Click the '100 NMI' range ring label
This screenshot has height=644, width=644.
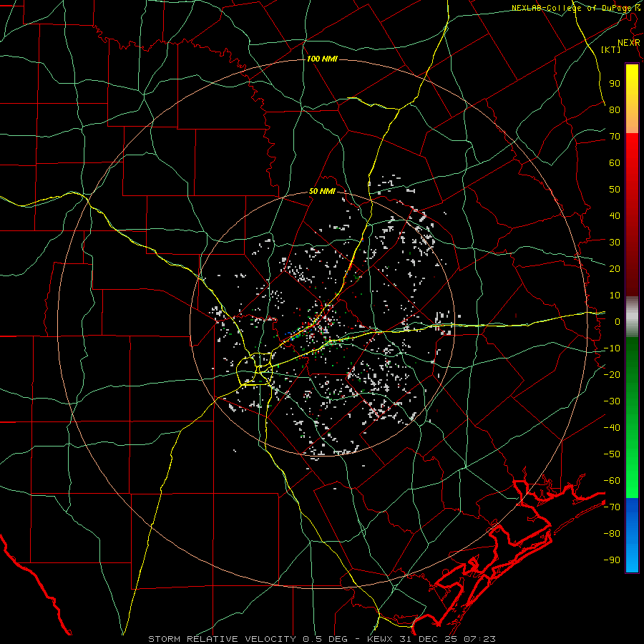322,59
